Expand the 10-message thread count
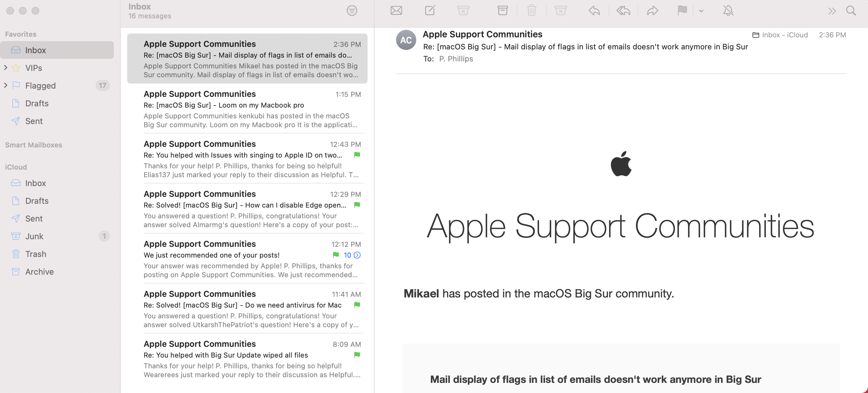Image resolution: width=868 pixels, height=393 pixels. [x=357, y=255]
